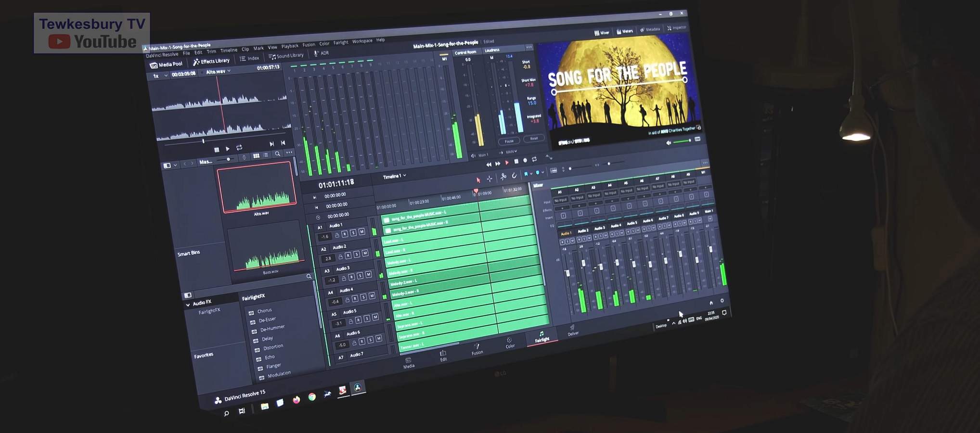The image size is (980, 433).
Task: Open the Media Pool panel
Action: (167, 64)
